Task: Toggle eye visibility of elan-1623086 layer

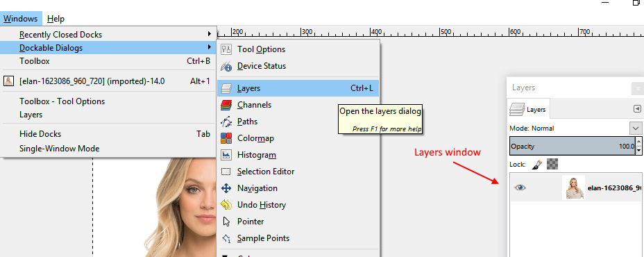Action: coord(520,188)
